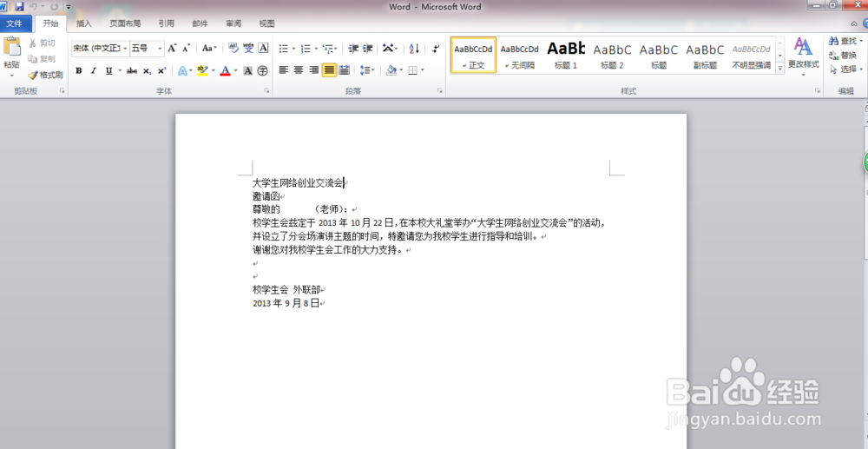This screenshot has width=868, height=449.
Task: Apply red font color (A)
Action: click(226, 71)
